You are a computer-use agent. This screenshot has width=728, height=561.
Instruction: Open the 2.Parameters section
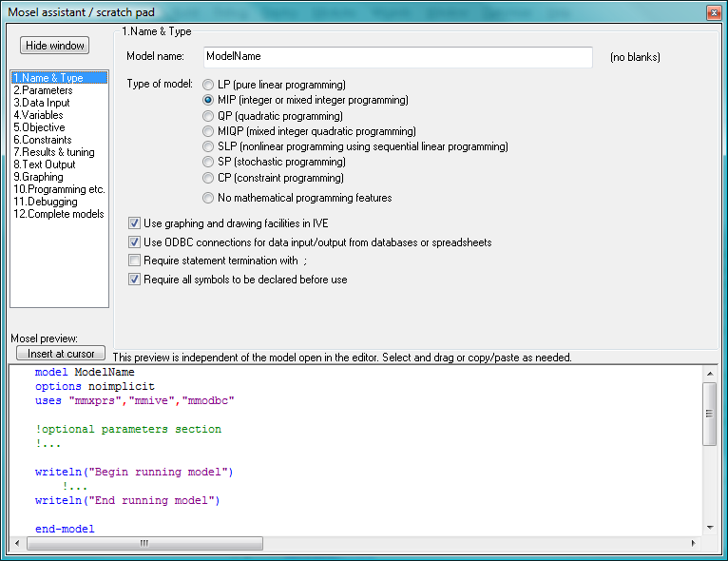point(43,90)
